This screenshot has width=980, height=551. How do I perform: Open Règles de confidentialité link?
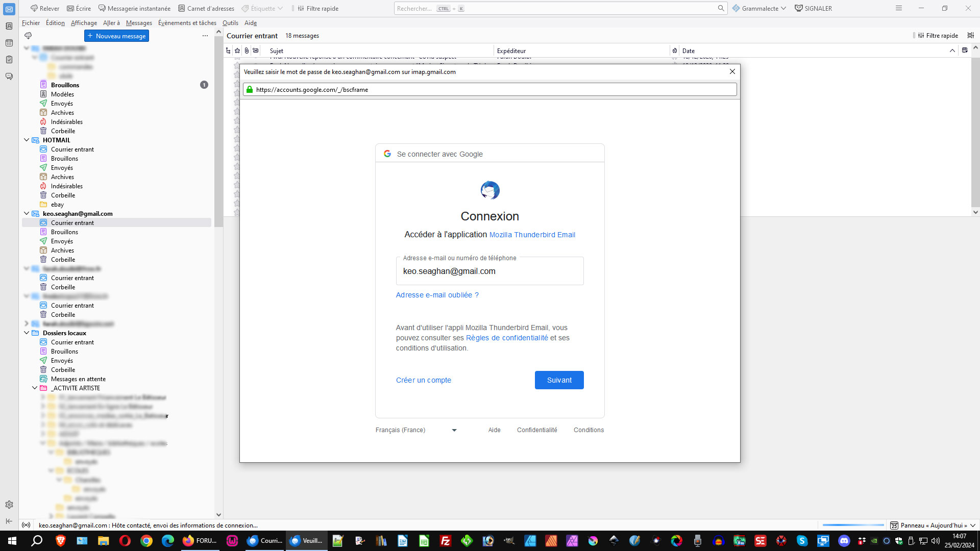point(507,338)
